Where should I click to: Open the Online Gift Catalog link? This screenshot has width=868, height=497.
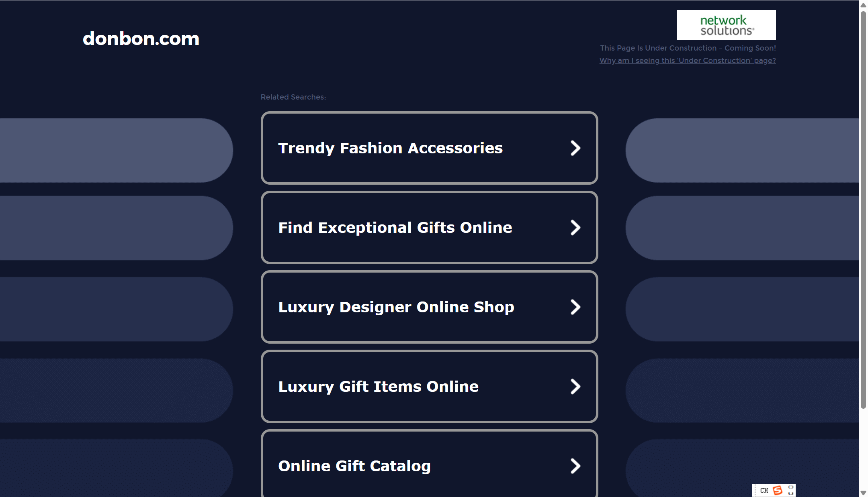[429, 464]
